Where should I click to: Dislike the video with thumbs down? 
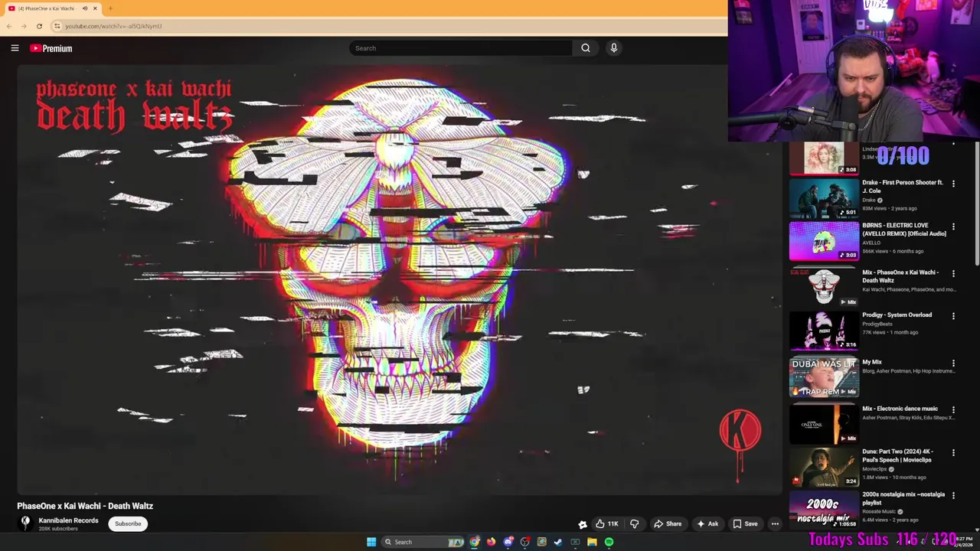point(634,524)
